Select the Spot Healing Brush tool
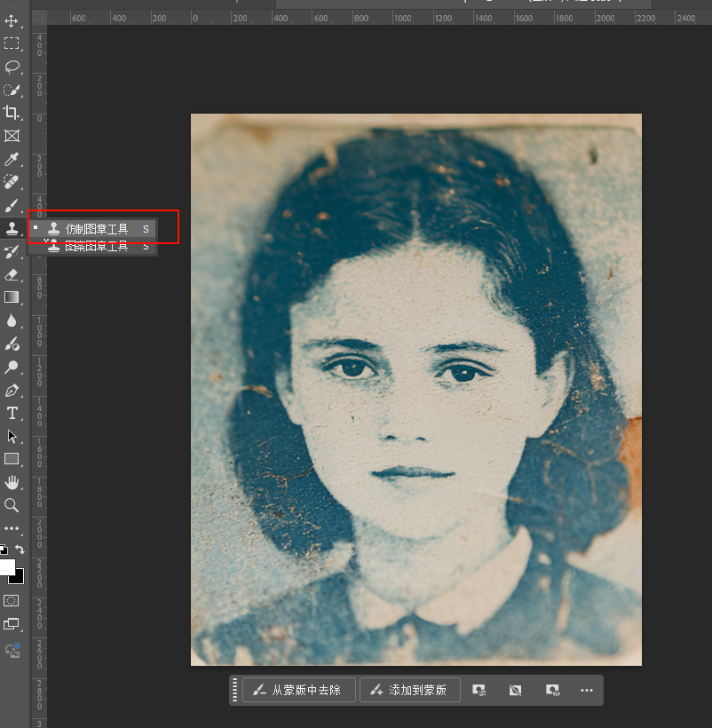Viewport: 712px width, 728px height. coord(12,183)
